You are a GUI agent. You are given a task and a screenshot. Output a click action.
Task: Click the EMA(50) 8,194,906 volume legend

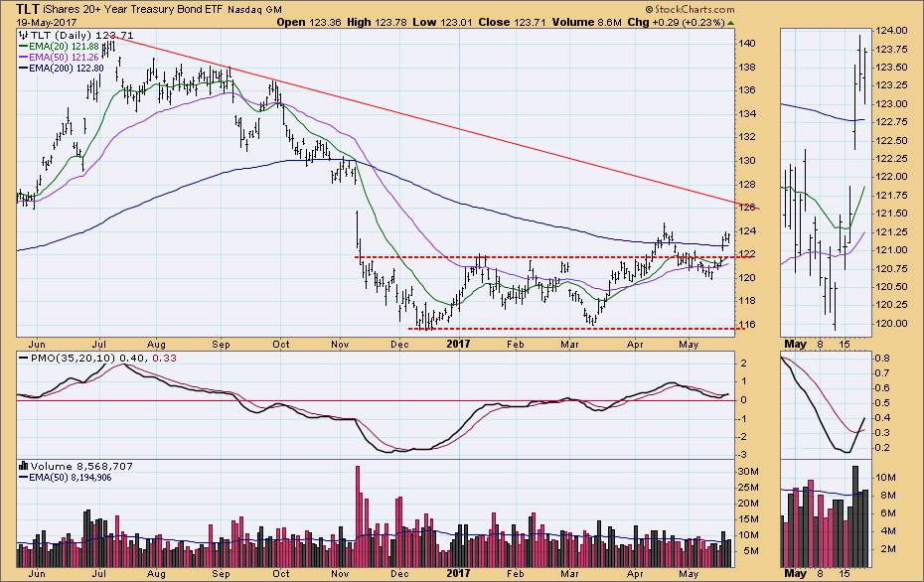(71, 477)
